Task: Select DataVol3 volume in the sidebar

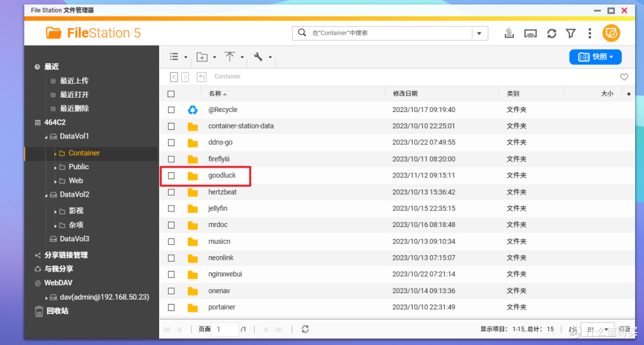Action: click(x=75, y=239)
